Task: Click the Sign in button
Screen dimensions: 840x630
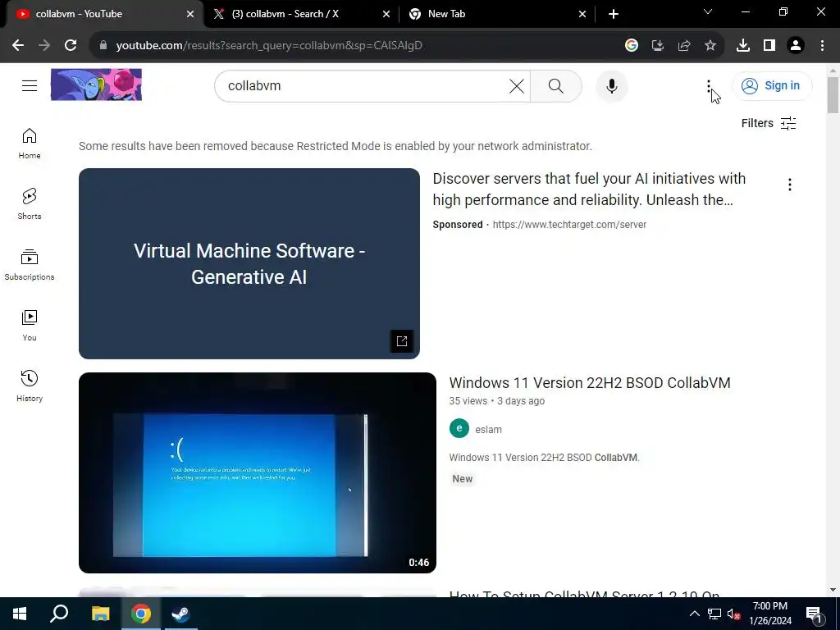Action: (772, 85)
